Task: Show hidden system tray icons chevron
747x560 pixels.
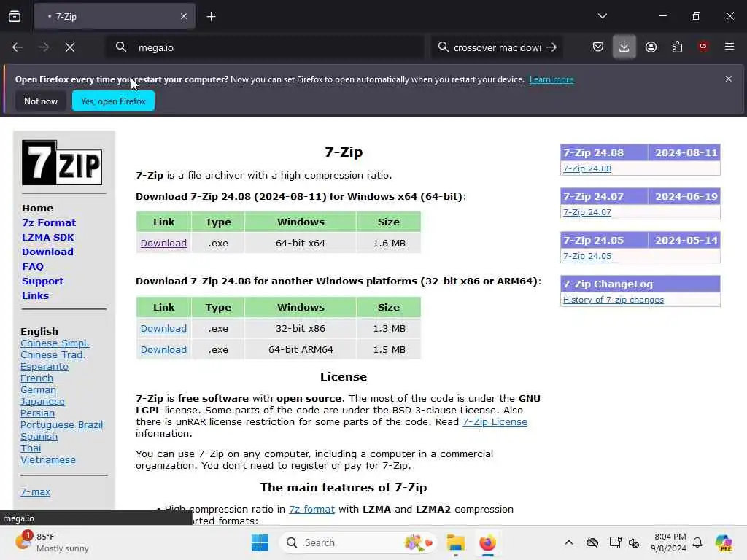Action: 569,542
